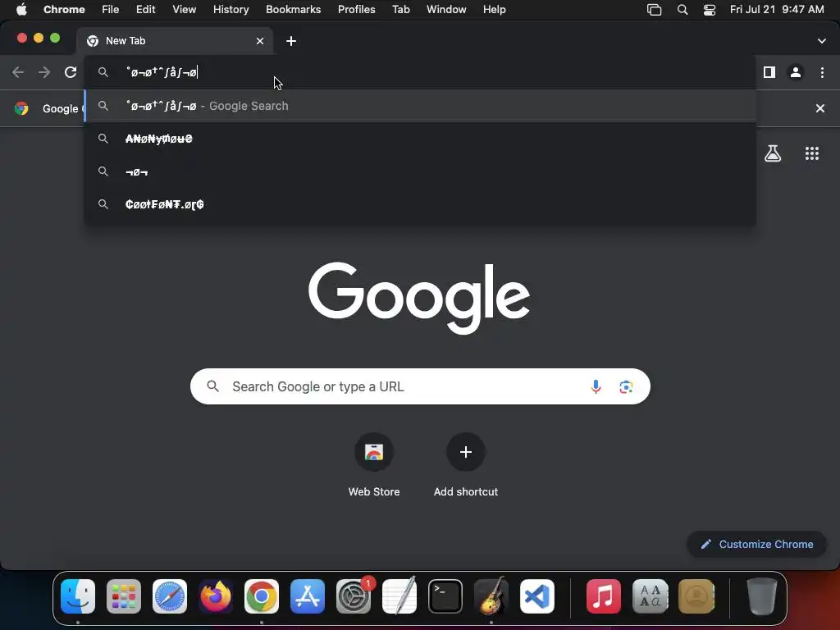The width and height of the screenshot is (840, 630).
Task: Click the date and time in menu bar
Action: tap(777, 10)
